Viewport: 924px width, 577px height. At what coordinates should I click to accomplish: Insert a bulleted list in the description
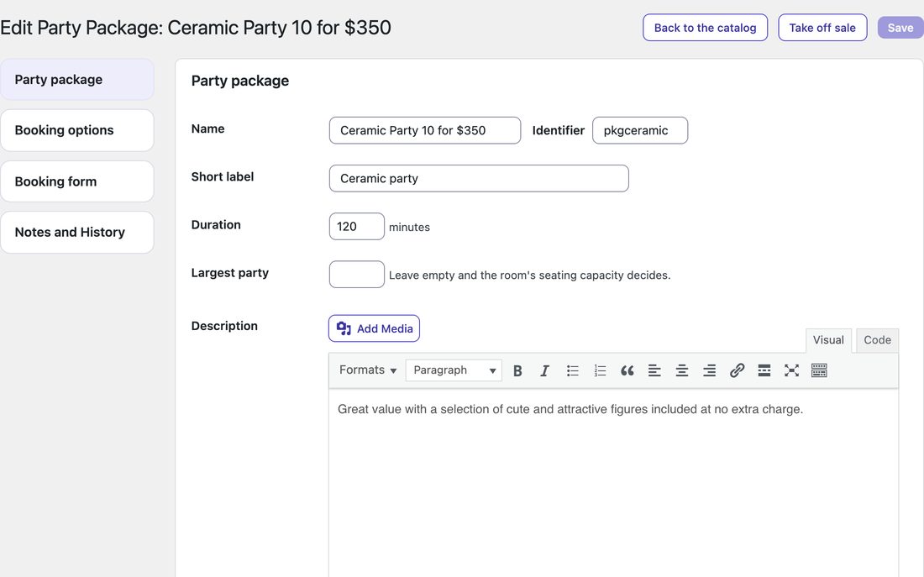click(x=572, y=370)
